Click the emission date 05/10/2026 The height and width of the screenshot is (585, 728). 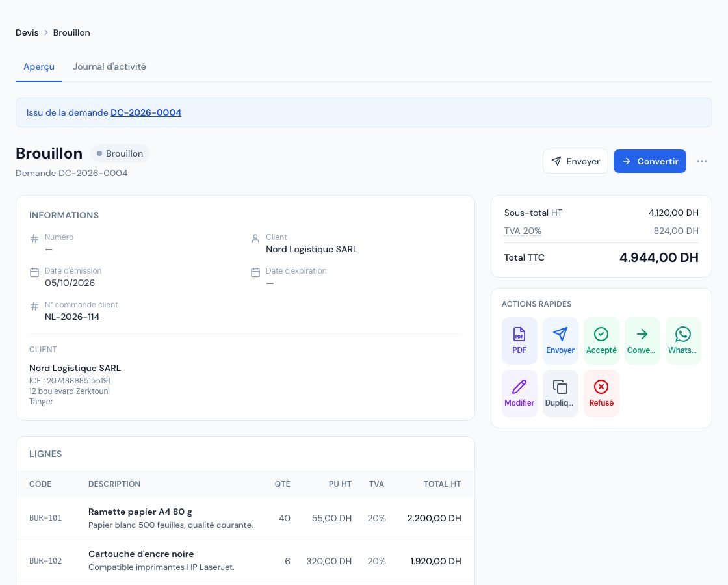(x=70, y=283)
